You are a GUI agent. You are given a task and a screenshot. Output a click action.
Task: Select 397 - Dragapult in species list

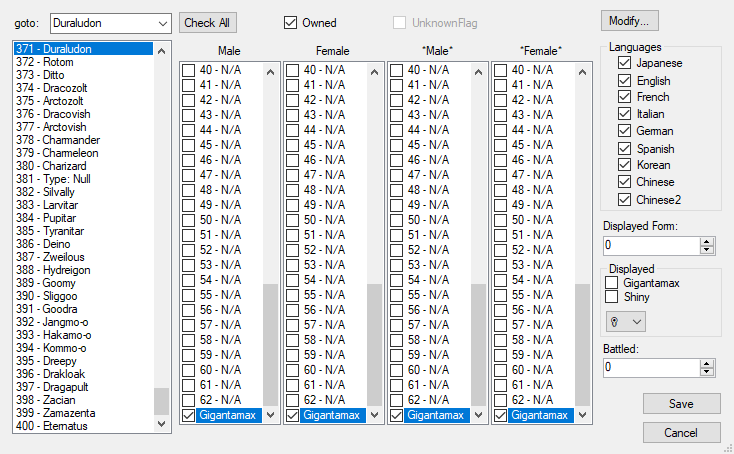tap(84, 387)
